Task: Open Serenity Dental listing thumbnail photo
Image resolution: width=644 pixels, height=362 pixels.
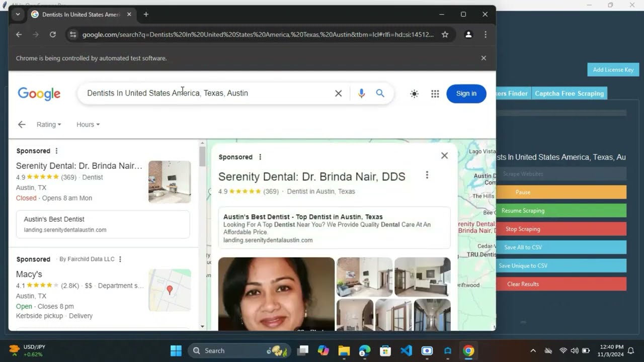Action: (170, 182)
